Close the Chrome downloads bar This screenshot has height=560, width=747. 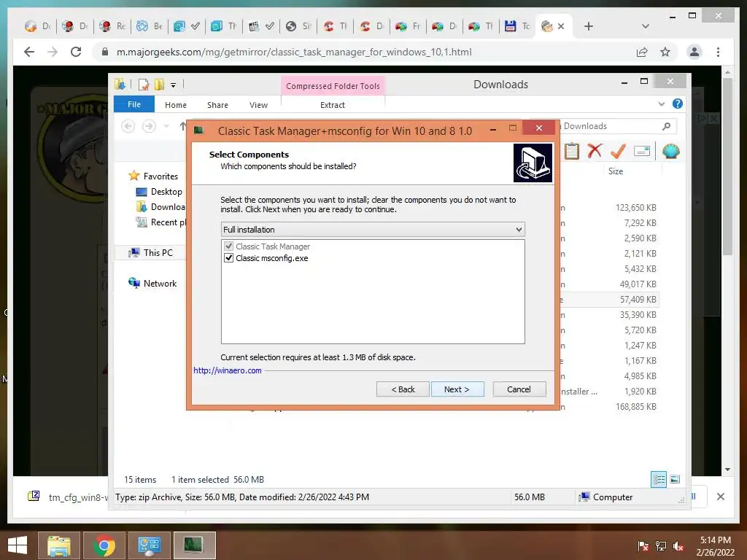click(720, 497)
